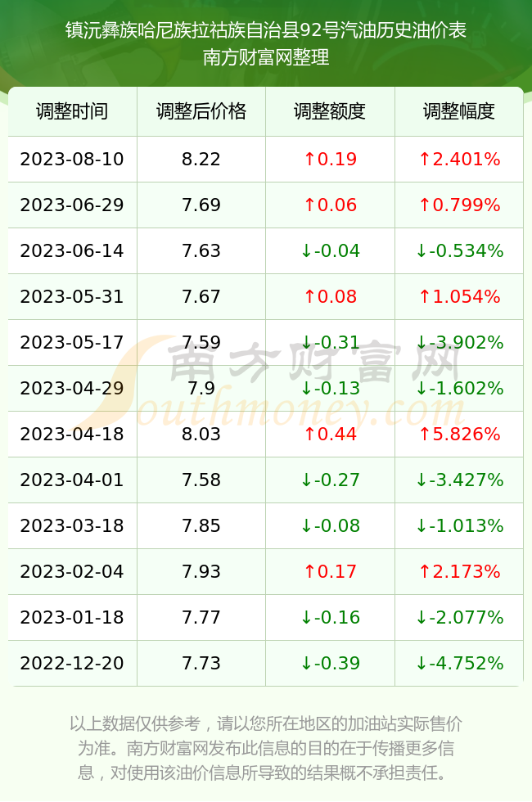532x802 pixels.
Task: Click the red ↑0.44 adjustment value
Action: [330, 434]
